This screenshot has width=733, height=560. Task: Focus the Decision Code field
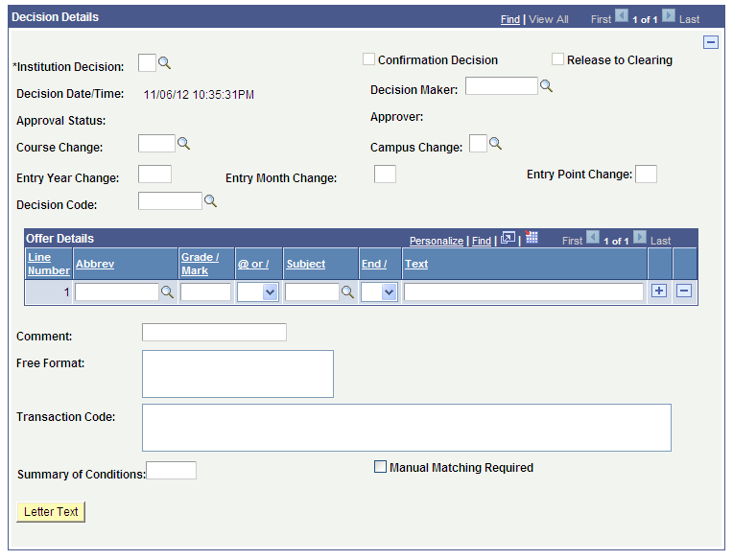coord(170,200)
